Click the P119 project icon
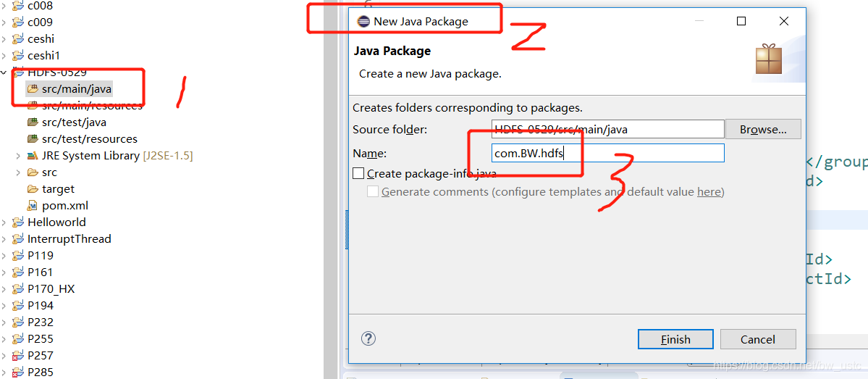This screenshot has width=868, height=379. point(18,255)
